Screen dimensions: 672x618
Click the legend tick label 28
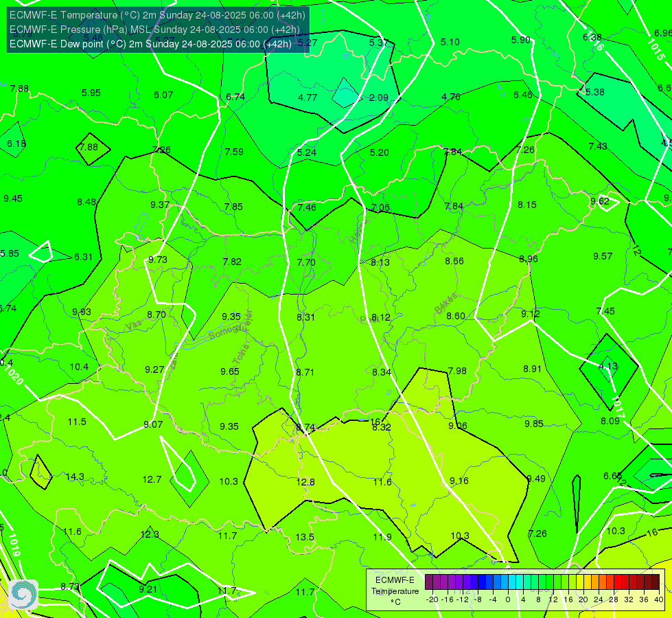pos(613,599)
